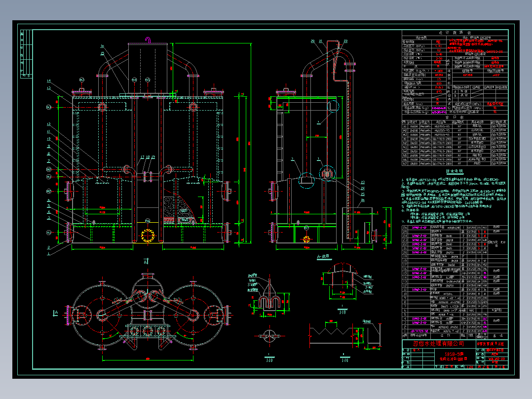Select the 1:20 scale cell in title block
532x399 pixels.
pyautogui.click(x=470, y=367)
